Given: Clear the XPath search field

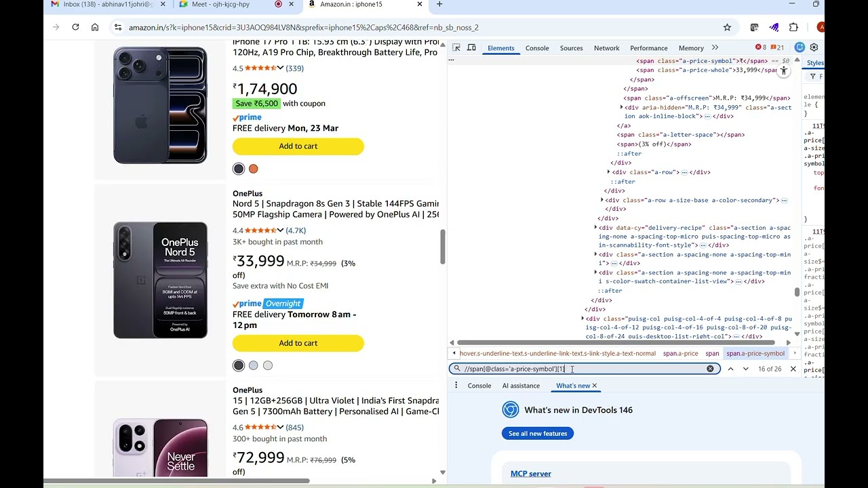Looking at the screenshot, I should tap(710, 369).
